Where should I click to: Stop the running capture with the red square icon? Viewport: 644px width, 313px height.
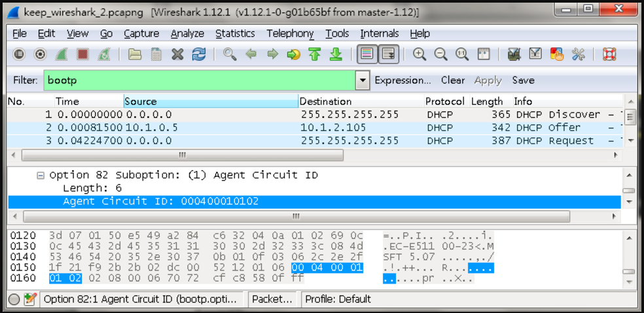pyautogui.click(x=83, y=54)
